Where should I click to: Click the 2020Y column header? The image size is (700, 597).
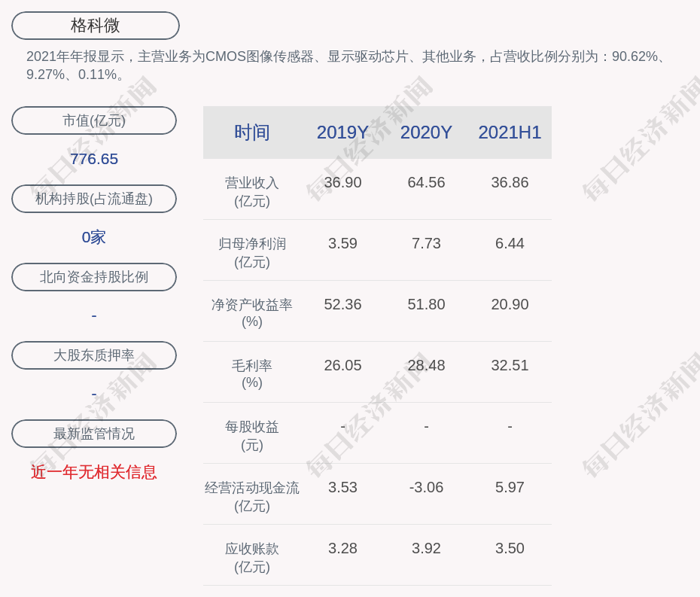click(426, 132)
